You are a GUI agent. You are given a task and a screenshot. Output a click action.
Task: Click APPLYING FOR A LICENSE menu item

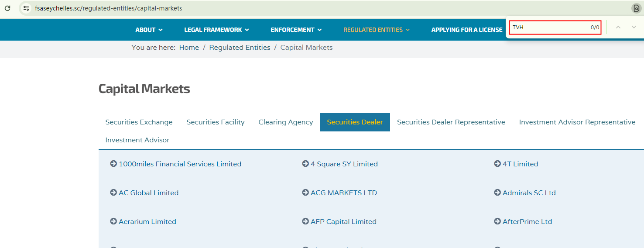coord(467,30)
